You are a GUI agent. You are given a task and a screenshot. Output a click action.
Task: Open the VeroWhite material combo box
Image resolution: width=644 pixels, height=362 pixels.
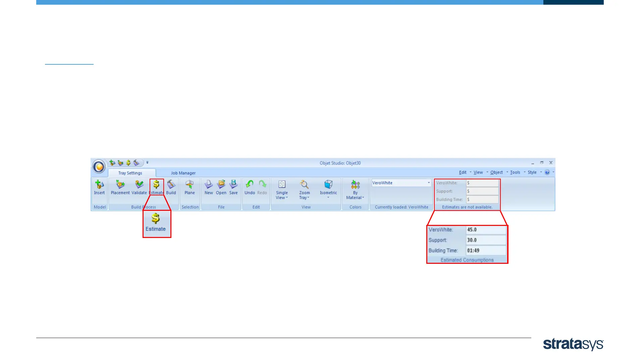point(428,183)
